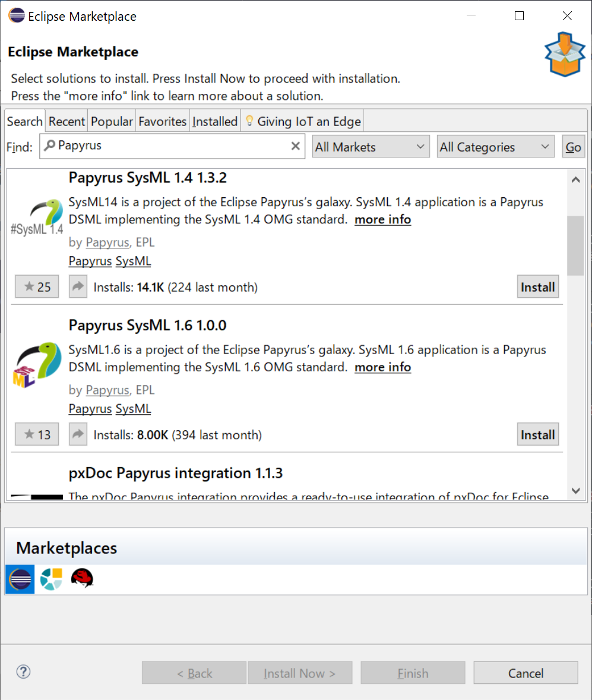Click the Papyrus SysML 1.4 1.3.2 title
The height and width of the screenshot is (700, 592).
tap(148, 178)
